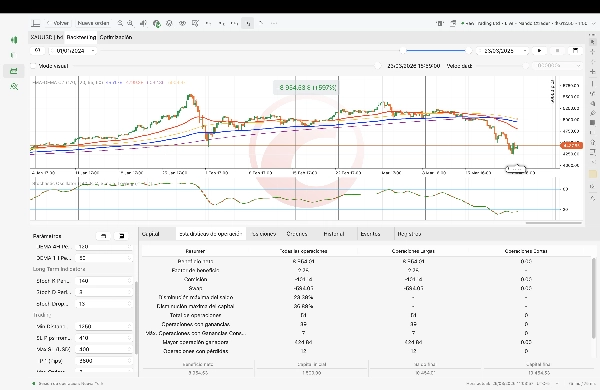Click the right handle of date range slider
Screen dimensions: 600x390
click(468, 51)
